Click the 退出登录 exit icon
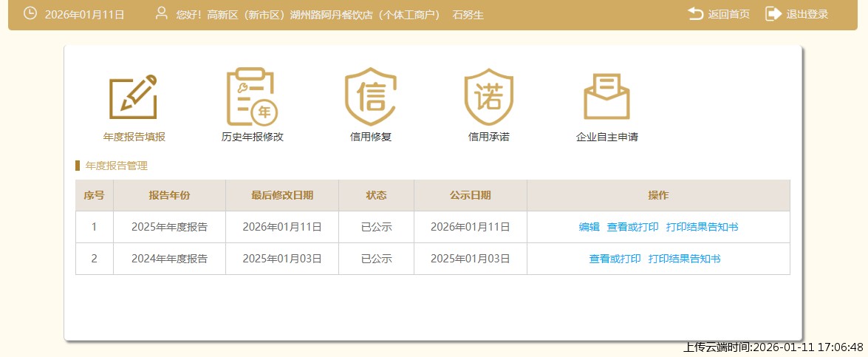The width and height of the screenshot is (868, 357). pyautogui.click(x=773, y=14)
